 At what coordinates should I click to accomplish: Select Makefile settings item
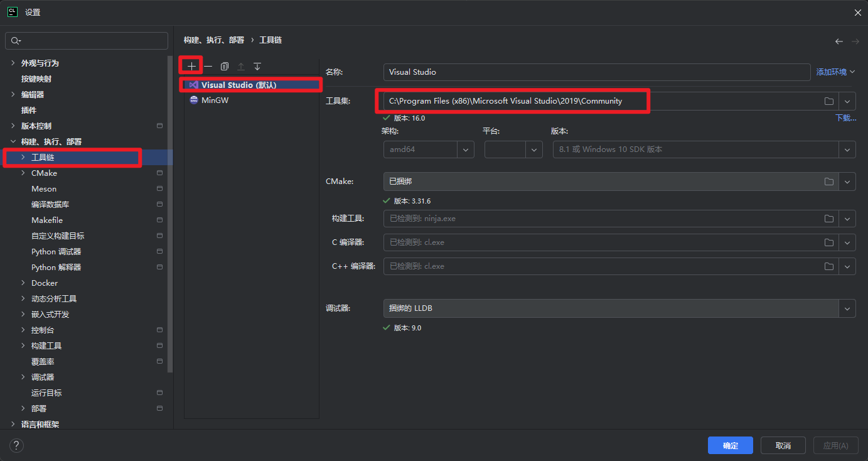[47, 220]
